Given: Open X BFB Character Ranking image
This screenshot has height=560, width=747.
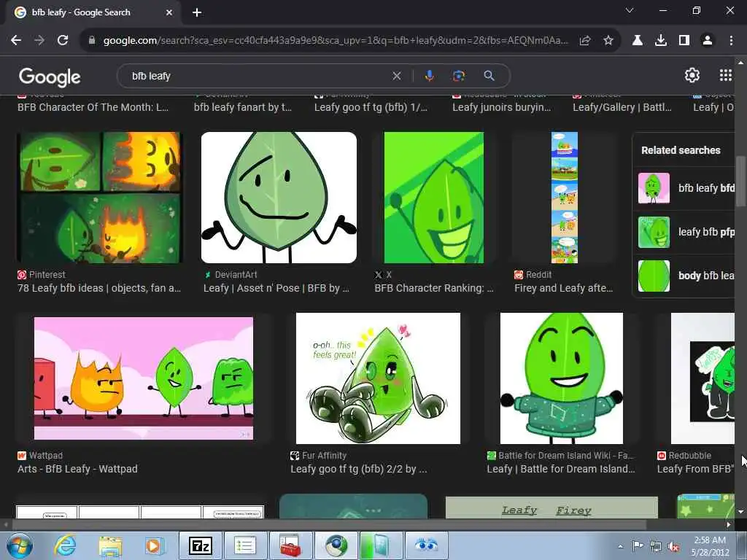Looking at the screenshot, I should click(434, 198).
